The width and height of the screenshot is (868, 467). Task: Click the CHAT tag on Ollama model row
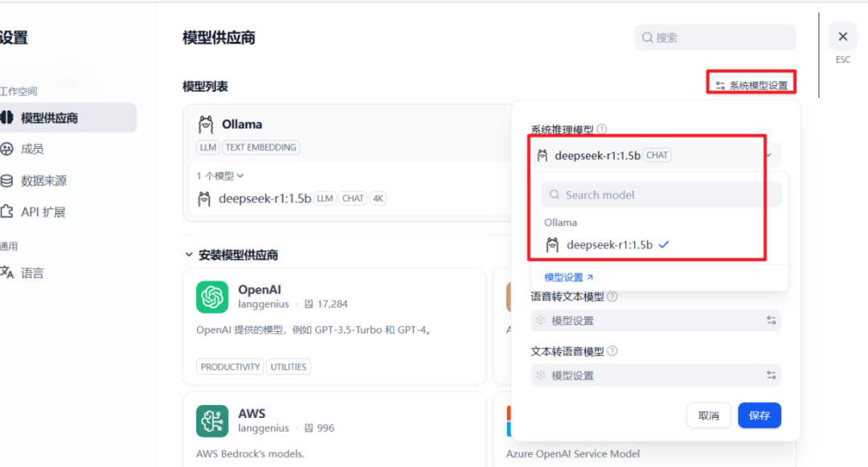click(x=353, y=198)
